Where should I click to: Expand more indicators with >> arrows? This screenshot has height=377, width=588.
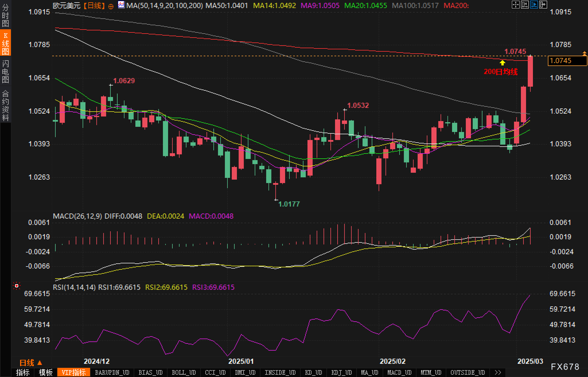click(498, 372)
